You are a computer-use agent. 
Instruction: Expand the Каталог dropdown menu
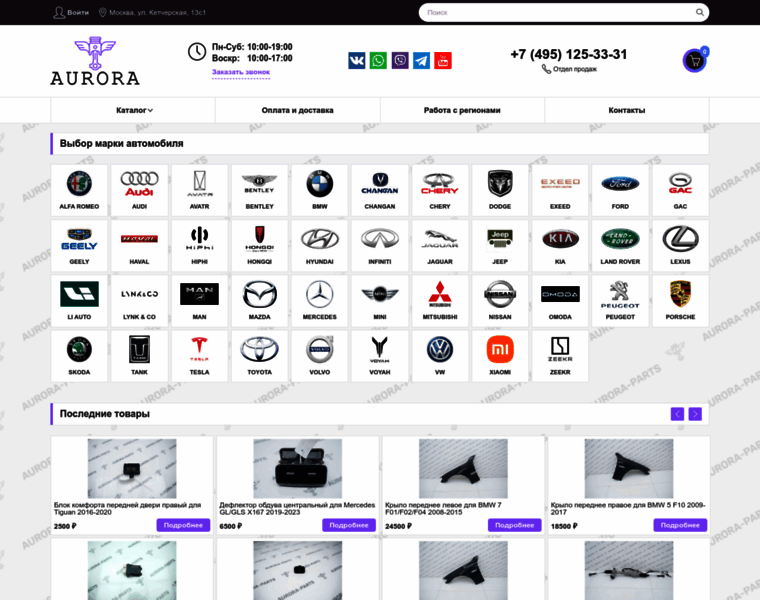(133, 110)
